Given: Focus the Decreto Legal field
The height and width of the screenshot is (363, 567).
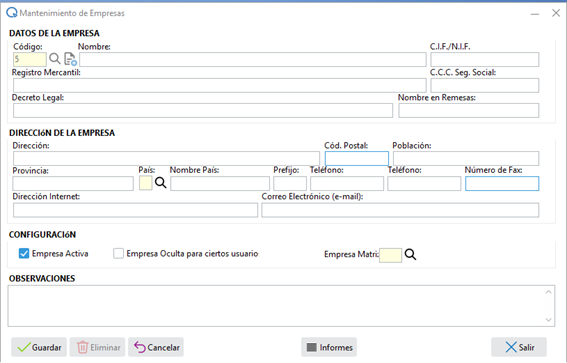Looking at the screenshot, I should click(x=203, y=111).
